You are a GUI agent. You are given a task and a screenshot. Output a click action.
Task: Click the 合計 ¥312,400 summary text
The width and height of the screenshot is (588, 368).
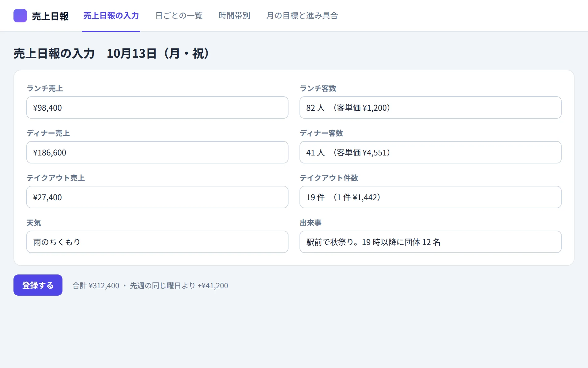coord(96,286)
